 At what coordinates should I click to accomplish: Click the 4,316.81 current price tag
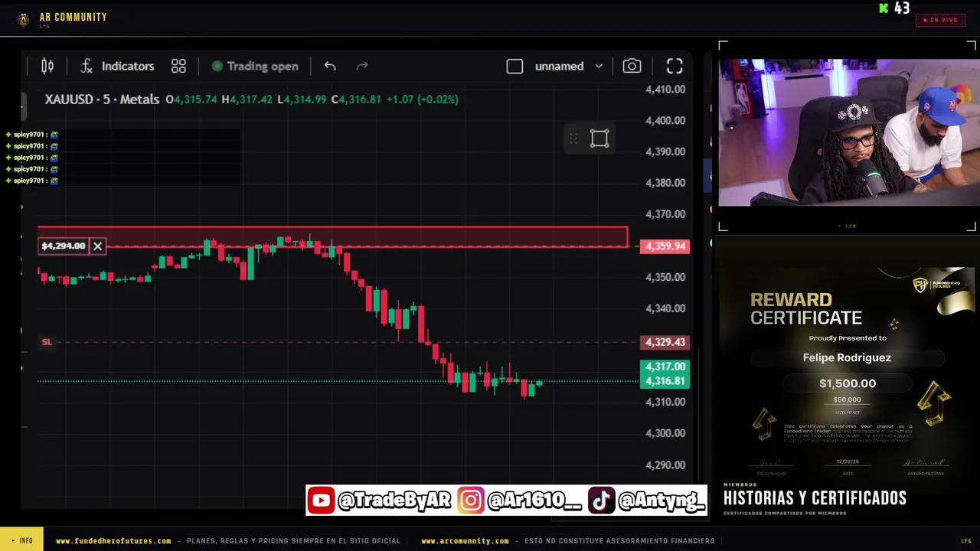tap(665, 381)
